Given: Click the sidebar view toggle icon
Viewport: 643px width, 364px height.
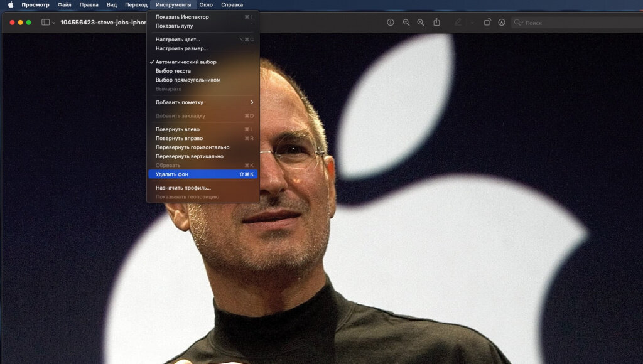Looking at the screenshot, I should 45,23.
